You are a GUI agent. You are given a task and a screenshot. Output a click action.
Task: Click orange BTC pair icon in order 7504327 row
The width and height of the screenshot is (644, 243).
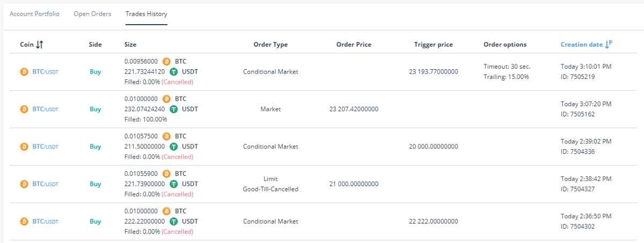coord(24,184)
